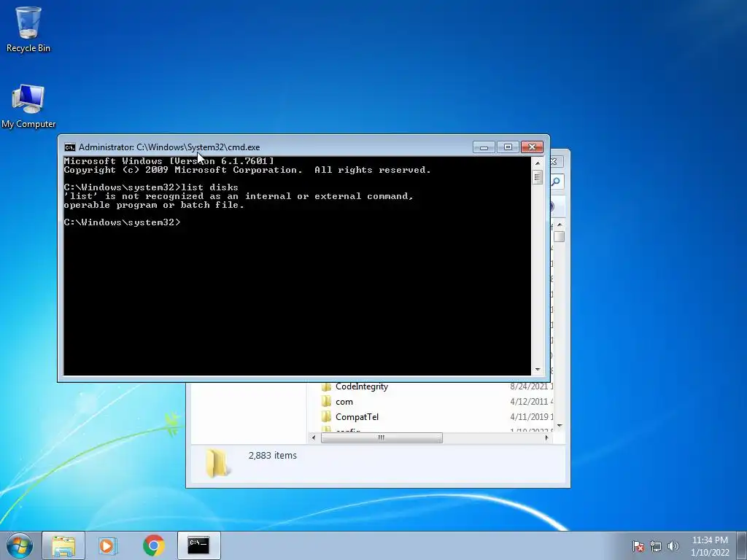Screen dimensions: 747x560
Task: Click the Command Prompt taskbar button
Action: (x=198, y=545)
